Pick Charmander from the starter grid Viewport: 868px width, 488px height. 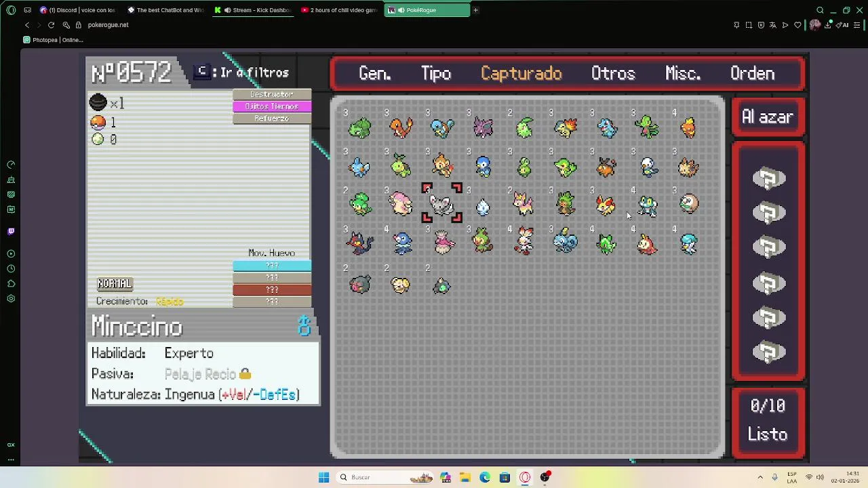pyautogui.click(x=401, y=127)
